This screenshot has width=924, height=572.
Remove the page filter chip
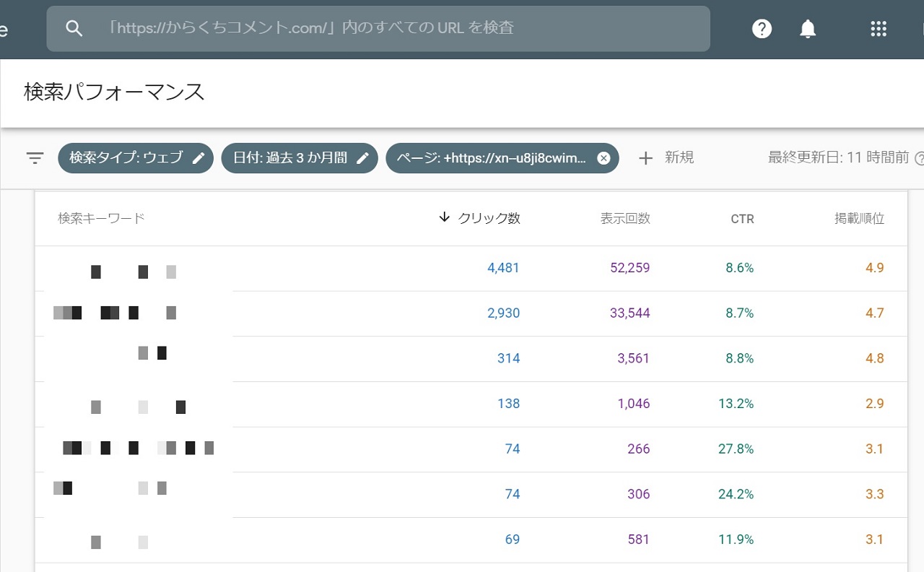(603, 158)
